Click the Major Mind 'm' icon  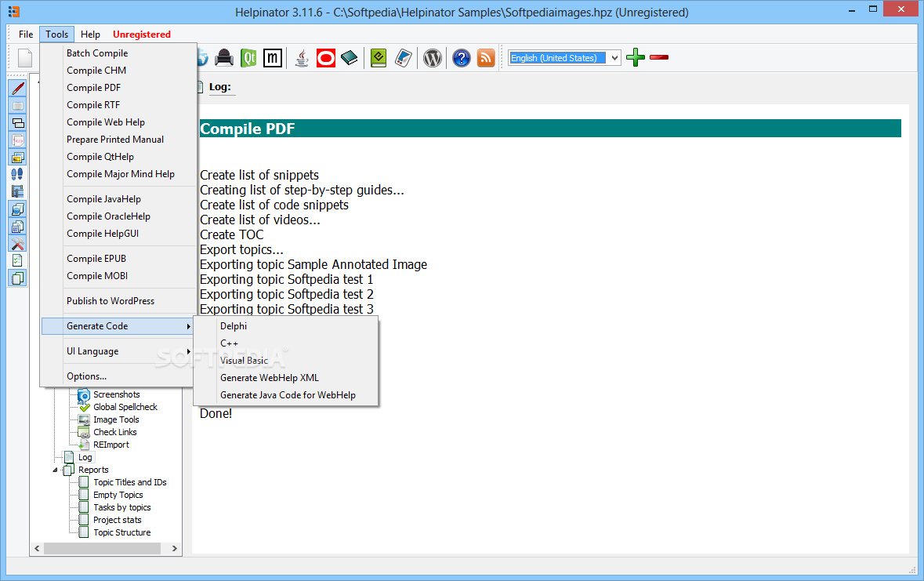[x=272, y=58]
